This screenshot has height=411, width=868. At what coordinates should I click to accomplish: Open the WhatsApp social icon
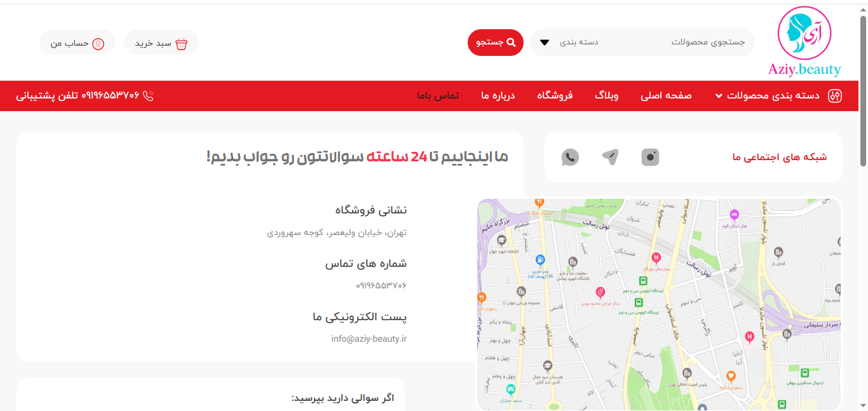point(570,157)
